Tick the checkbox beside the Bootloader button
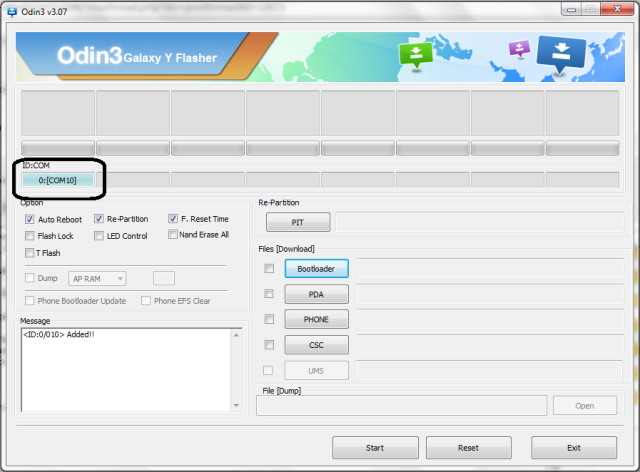This screenshot has height=472, width=640. tap(269, 268)
